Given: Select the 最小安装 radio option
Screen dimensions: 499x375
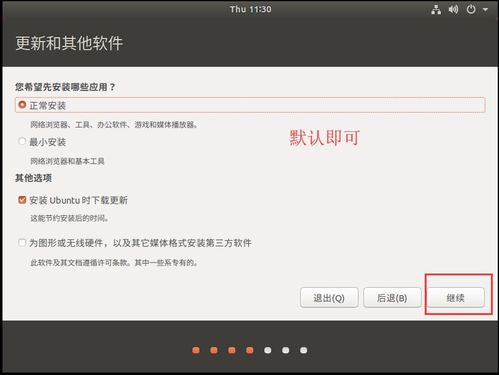Looking at the screenshot, I should click(22, 141).
